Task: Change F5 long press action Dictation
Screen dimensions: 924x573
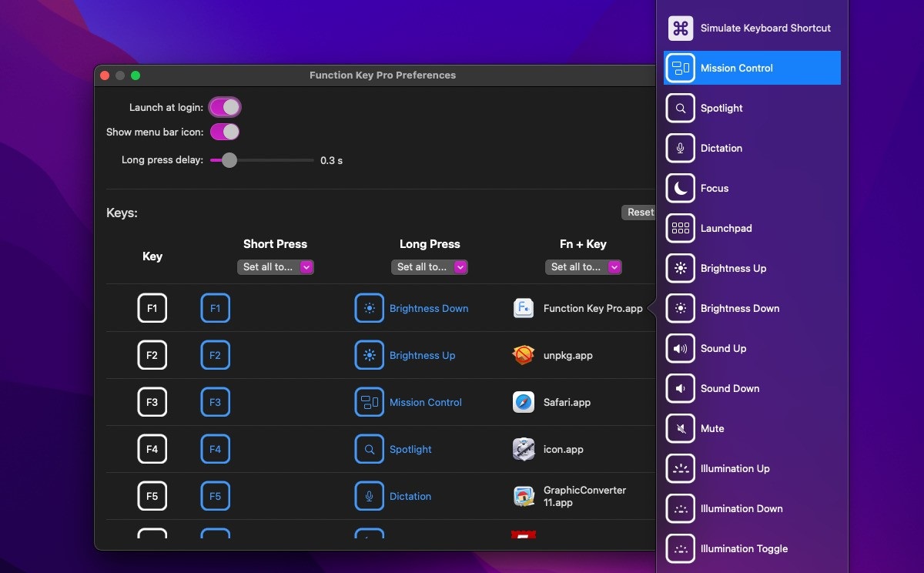Action: (393, 496)
